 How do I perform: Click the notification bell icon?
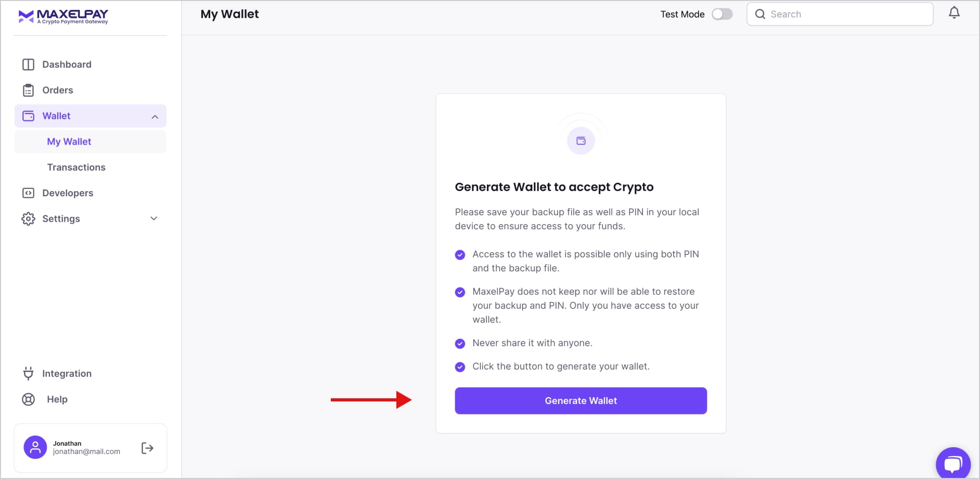953,13
